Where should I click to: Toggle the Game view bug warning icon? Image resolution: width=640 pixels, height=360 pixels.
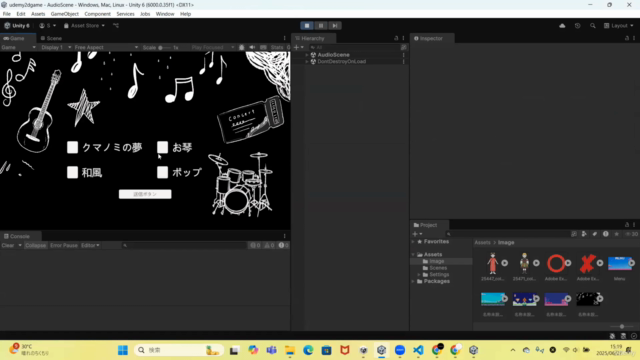(x=242, y=47)
